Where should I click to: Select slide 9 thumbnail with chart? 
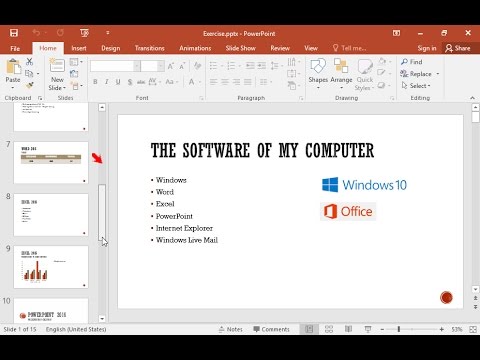[51, 267]
